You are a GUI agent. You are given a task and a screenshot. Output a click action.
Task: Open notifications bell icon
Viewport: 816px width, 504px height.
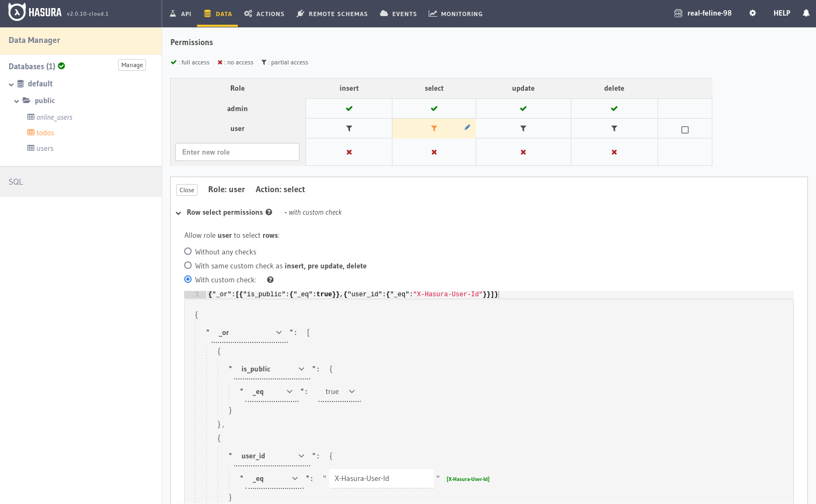[x=806, y=13]
